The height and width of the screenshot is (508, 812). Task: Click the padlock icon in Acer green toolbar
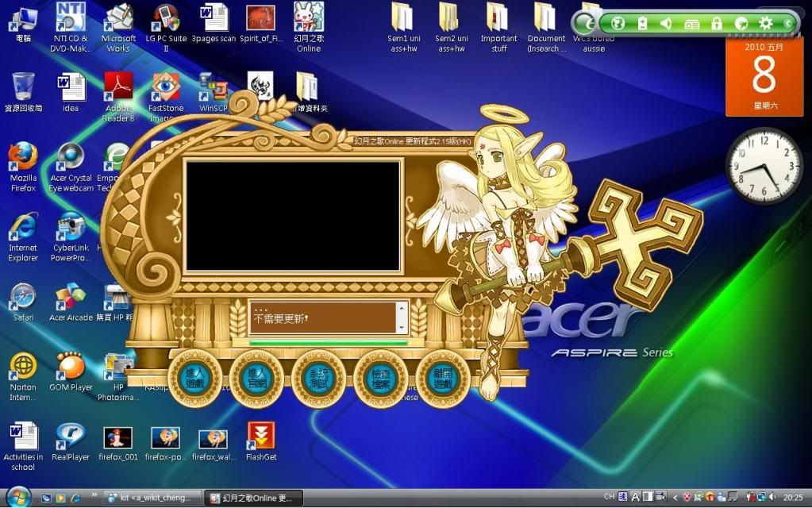click(x=717, y=23)
